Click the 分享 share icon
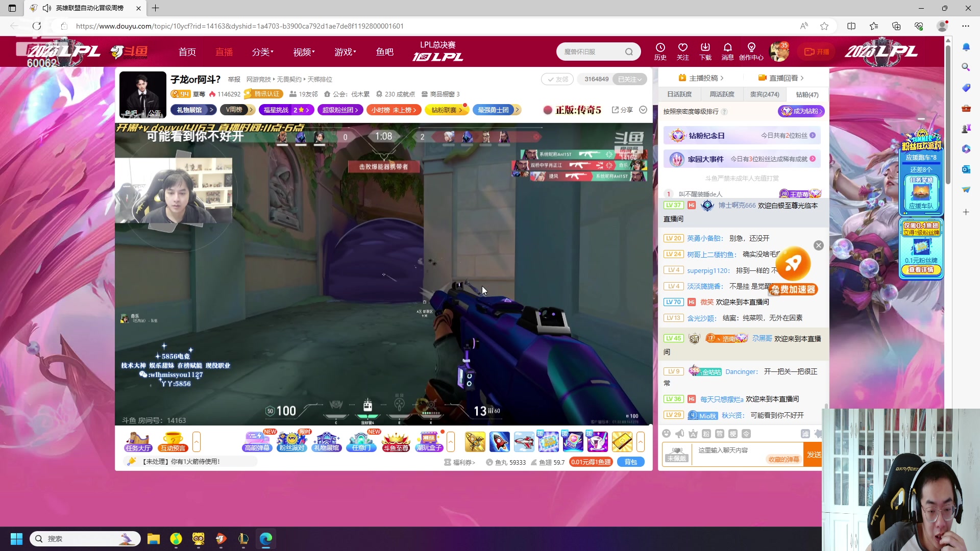The height and width of the screenshot is (551, 980). tap(622, 110)
